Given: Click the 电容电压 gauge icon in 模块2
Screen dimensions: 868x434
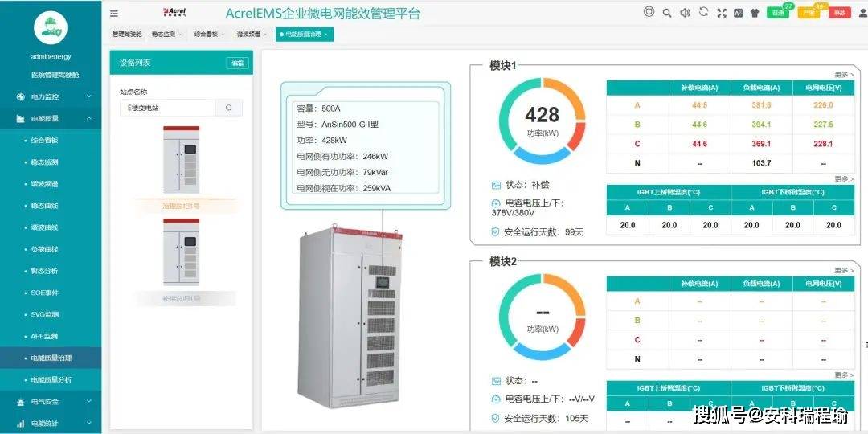Looking at the screenshot, I should point(496,399).
